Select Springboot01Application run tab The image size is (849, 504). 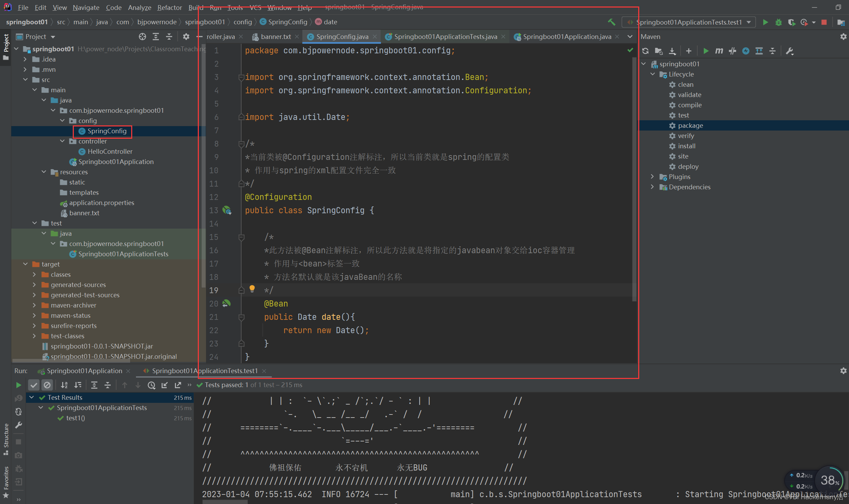click(84, 371)
